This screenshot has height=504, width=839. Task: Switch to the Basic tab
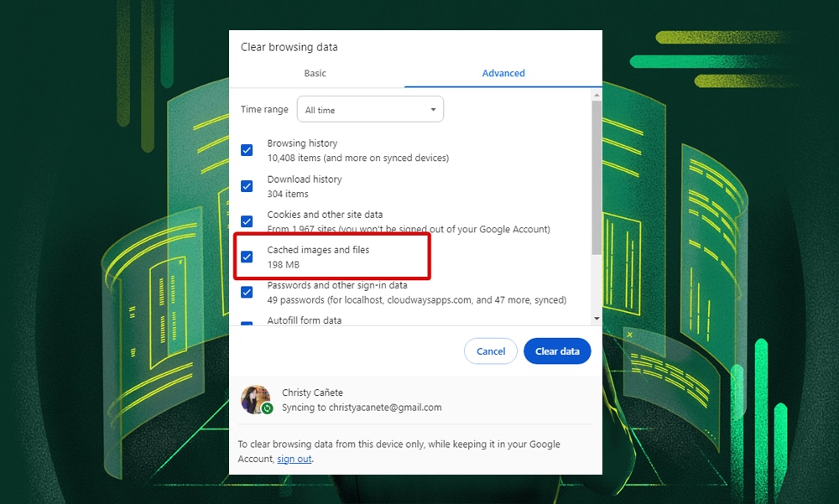[x=315, y=74]
